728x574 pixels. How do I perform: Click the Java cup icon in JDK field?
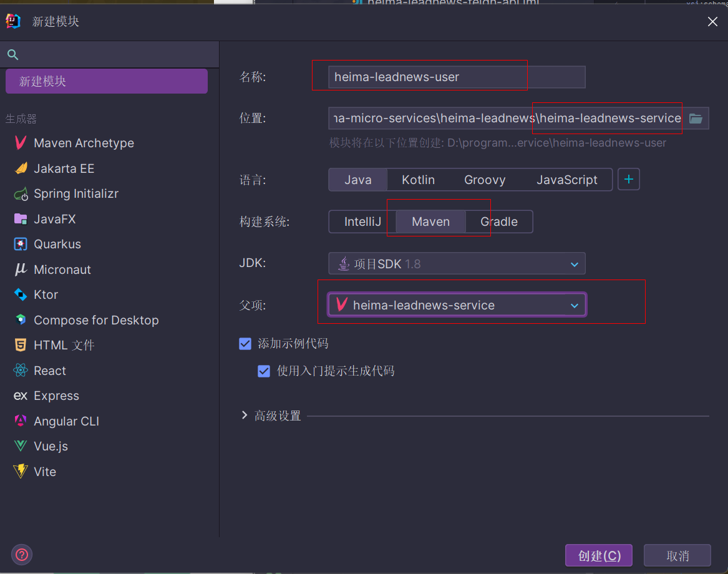coord(344,264)
